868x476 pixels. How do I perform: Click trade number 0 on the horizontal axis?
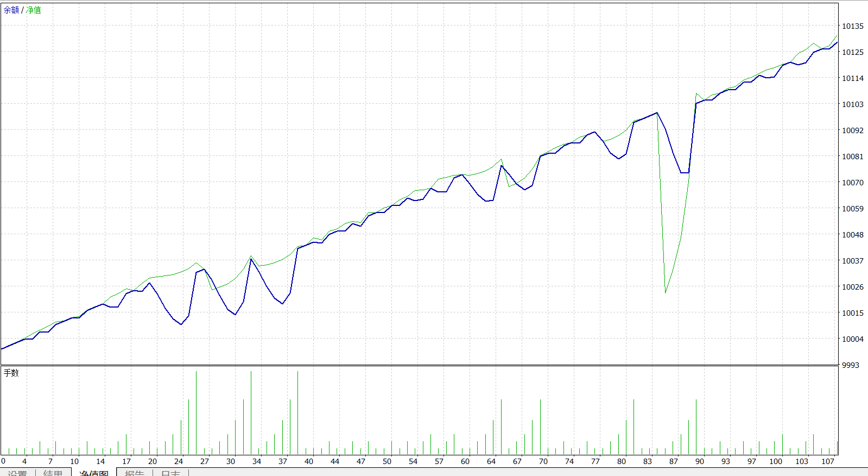(x=3, y=461)
